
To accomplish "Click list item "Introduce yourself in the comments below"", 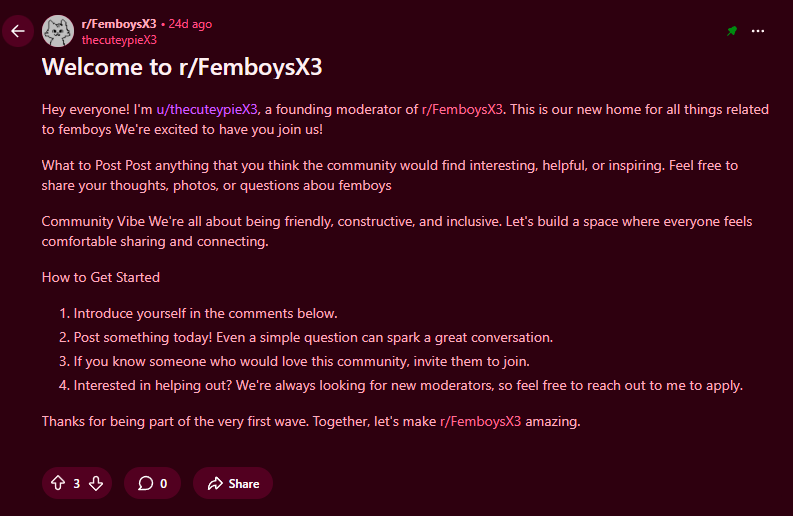I will tap(205, 313).
